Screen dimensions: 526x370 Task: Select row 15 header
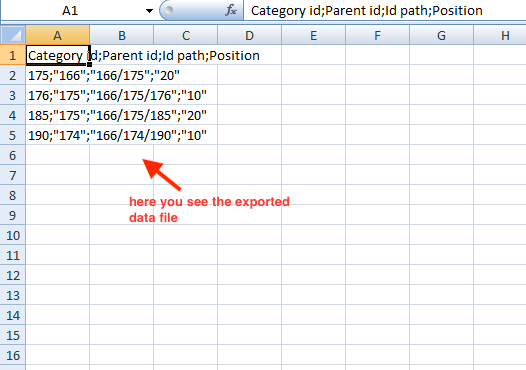(x=13, y=335)
